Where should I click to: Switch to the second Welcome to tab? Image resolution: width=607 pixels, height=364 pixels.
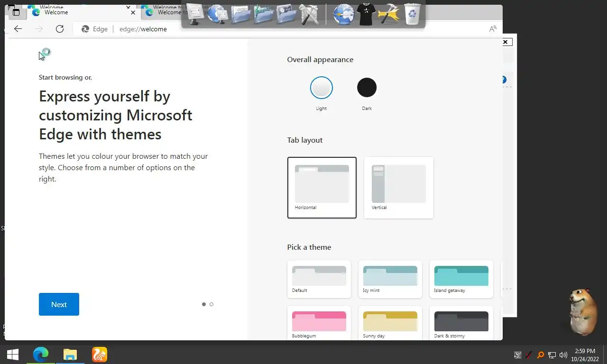(x=161, y=12)
